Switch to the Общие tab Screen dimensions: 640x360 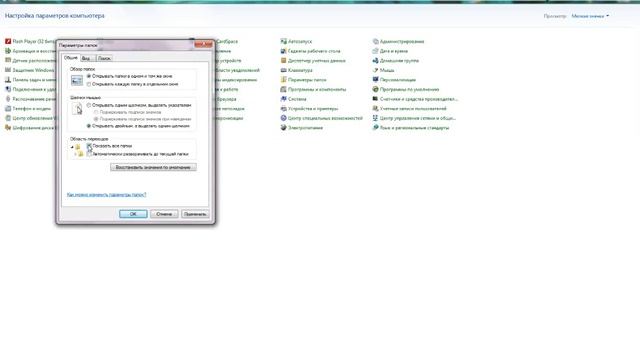71,58
